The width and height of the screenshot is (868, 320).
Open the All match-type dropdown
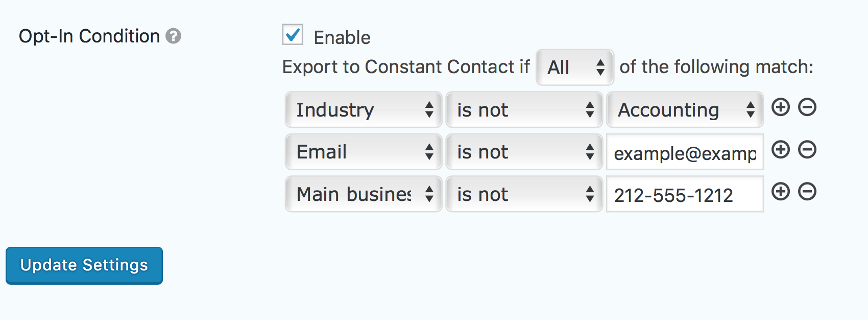coord(575,67)
